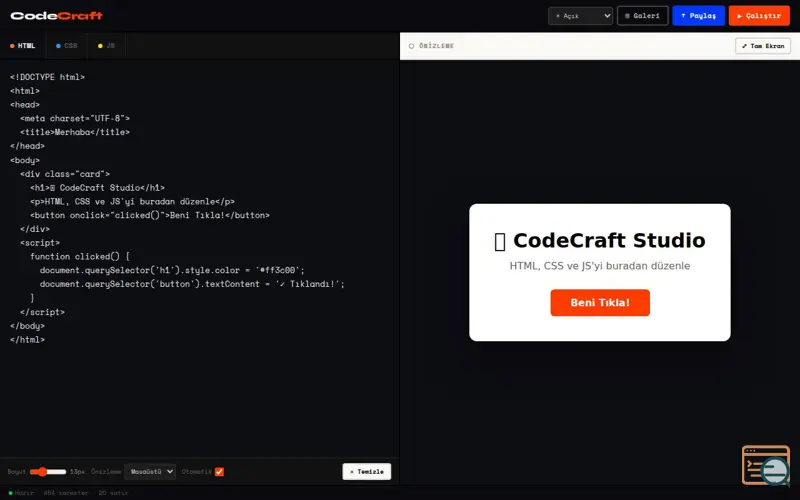The image size is (800, 500).
Task: Expand preview with Tam Ekran button
Action: point(763,46)
